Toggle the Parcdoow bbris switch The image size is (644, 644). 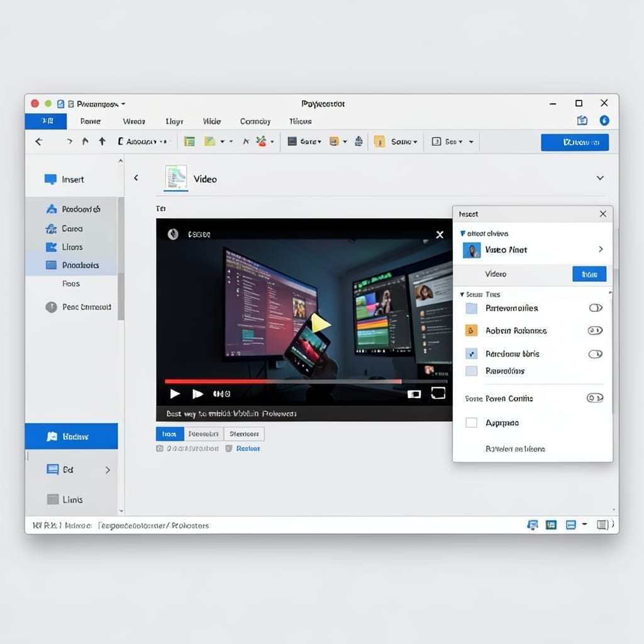(x=596, y=354)
